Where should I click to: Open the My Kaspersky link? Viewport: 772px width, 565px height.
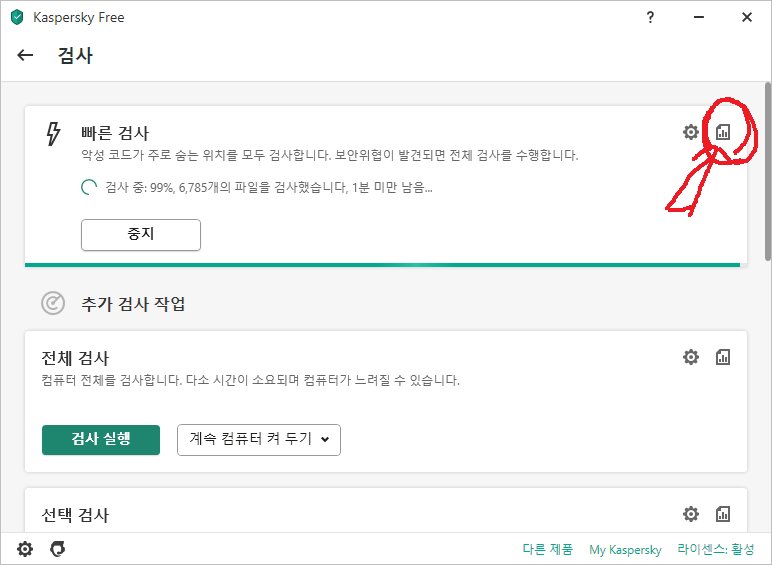coord(625,550)
